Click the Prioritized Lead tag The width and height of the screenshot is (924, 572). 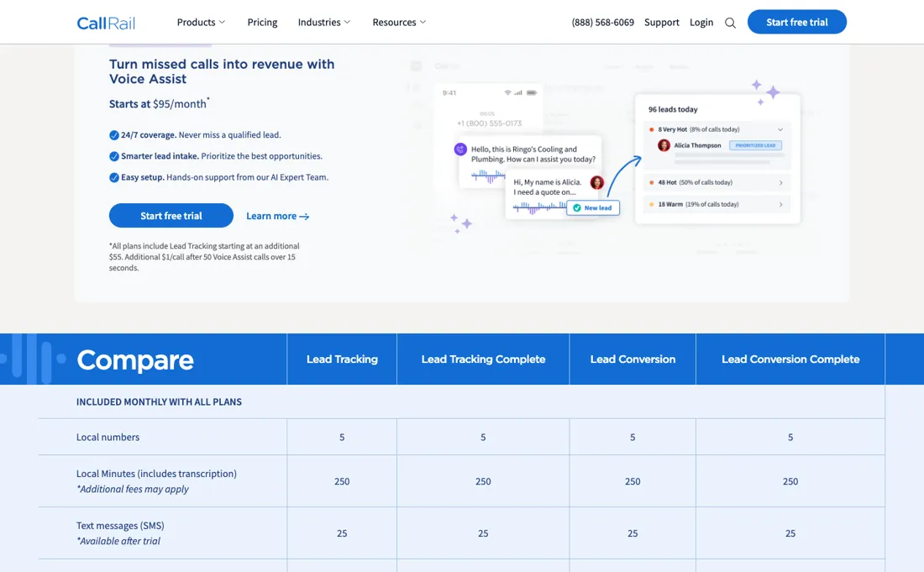(755, 145)
